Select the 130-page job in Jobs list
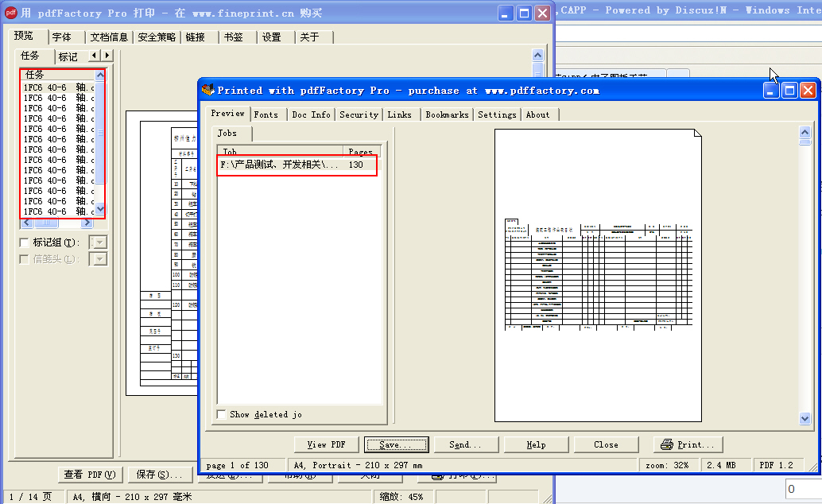822x504 pixels. pyautogui.click(x=296, y=165)
